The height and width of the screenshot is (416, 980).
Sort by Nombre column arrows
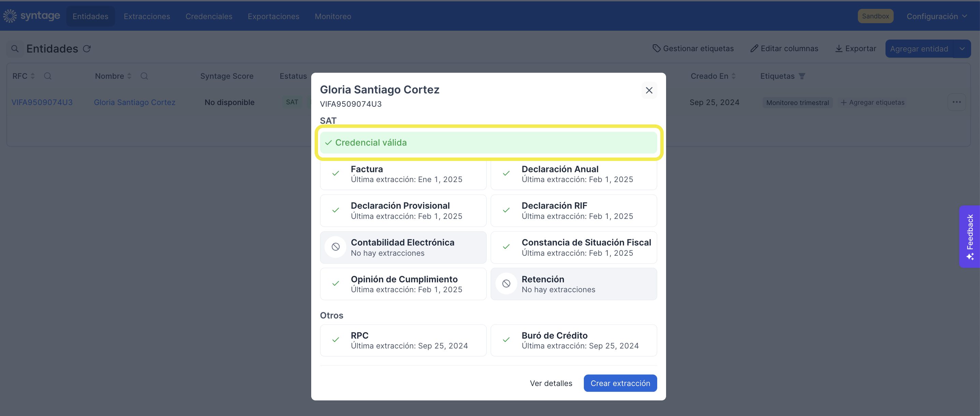(x=129, y=76)
